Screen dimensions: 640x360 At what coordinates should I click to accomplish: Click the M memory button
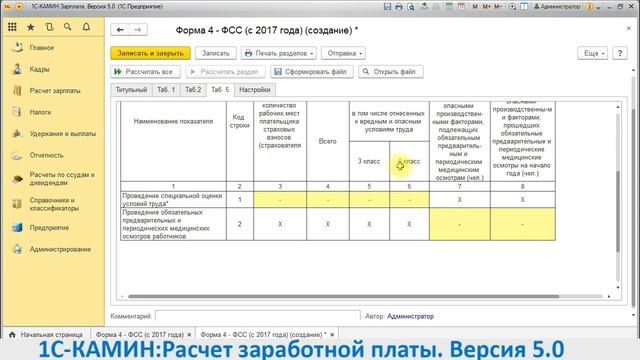[475, 7]
